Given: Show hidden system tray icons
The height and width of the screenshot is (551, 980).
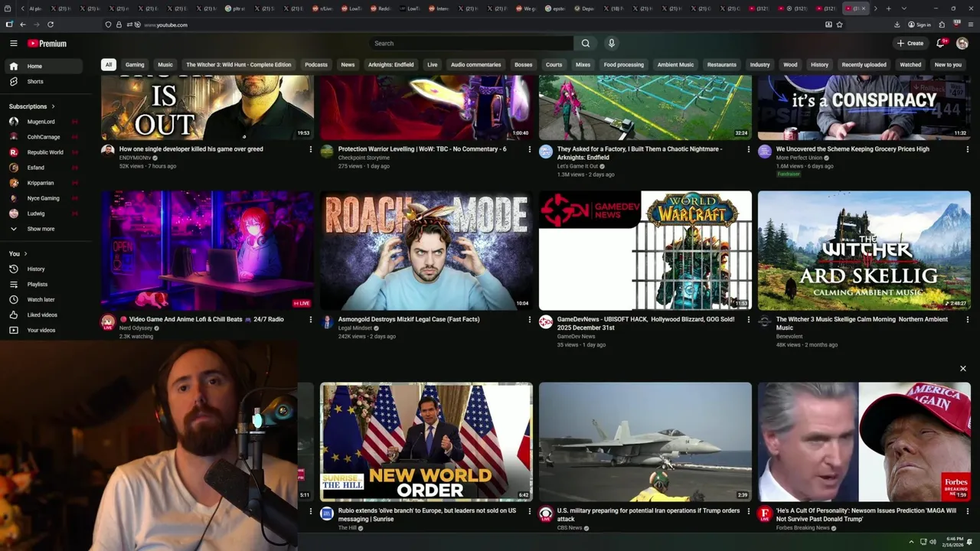Looking at the screenshot, I should click(x=911, y=542).
